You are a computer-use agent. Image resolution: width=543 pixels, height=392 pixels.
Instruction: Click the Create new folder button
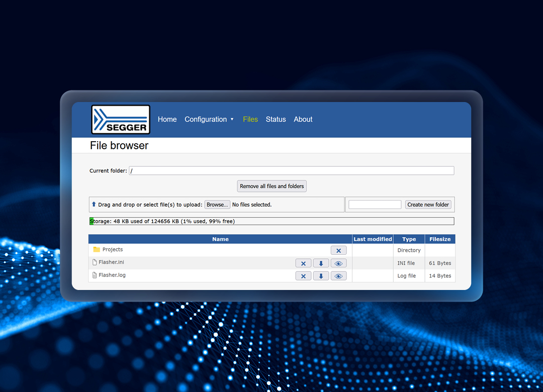pos(428,205)
